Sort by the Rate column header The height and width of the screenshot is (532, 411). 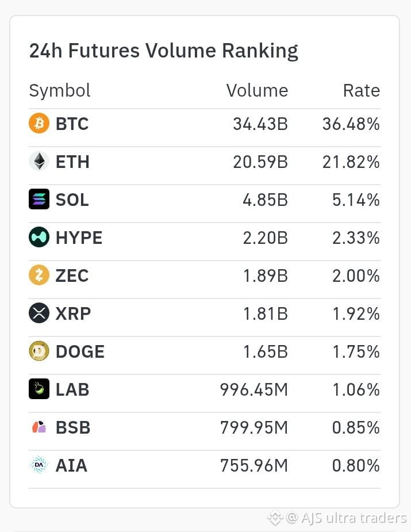[362, 91]
